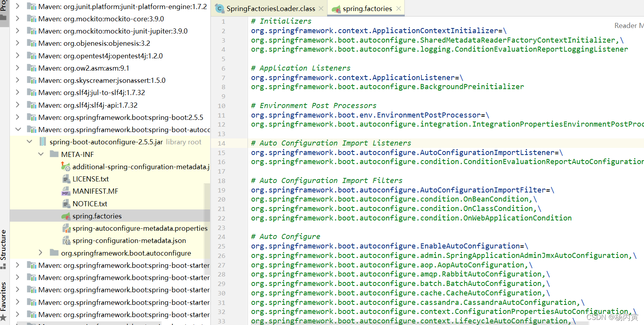Collapse the META-INF folder
This screenshot has height=325, width=644.
[x=41, y=154]
